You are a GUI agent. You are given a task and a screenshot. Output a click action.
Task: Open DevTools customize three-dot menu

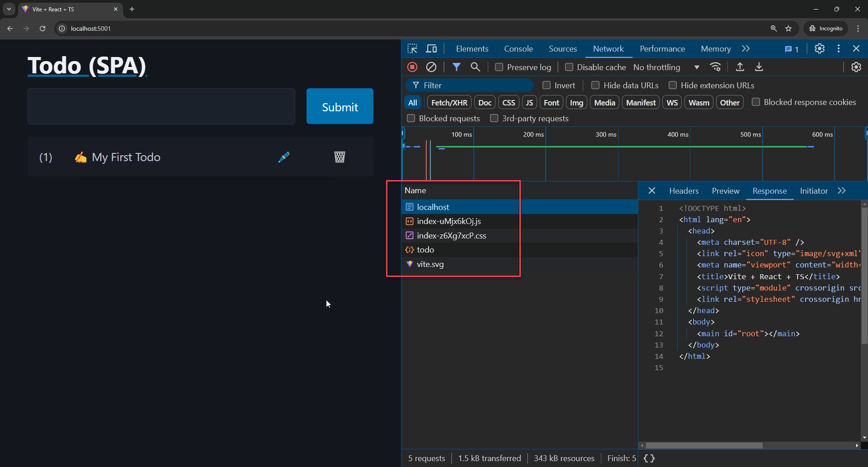coord(839,49)
